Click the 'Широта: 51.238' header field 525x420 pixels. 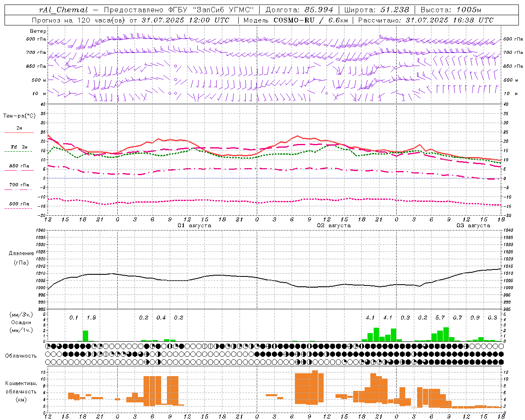tap(377, 10)
